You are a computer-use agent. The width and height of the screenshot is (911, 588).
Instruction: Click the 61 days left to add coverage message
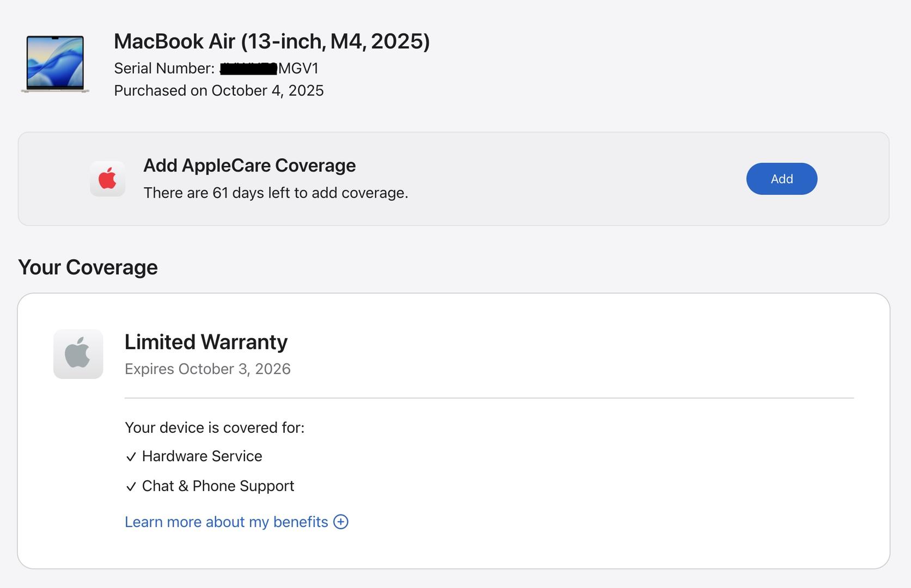[x=276, y=193]
